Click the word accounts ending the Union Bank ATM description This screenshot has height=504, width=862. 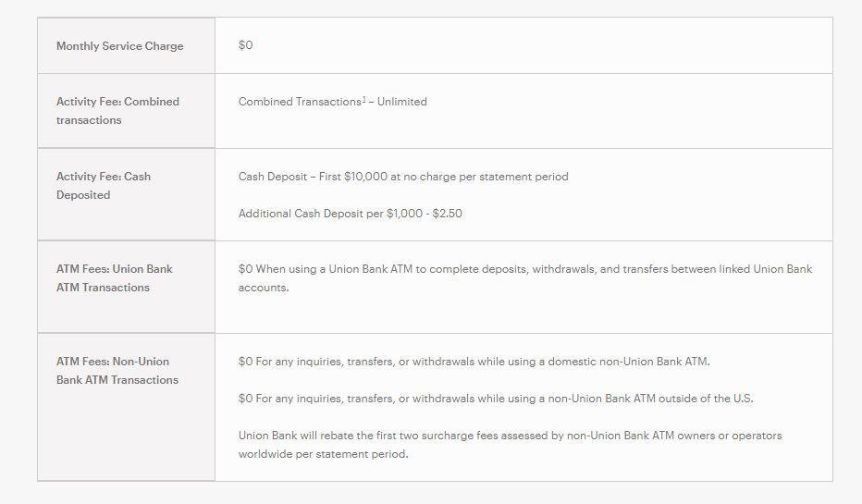(x=262, y=288)
